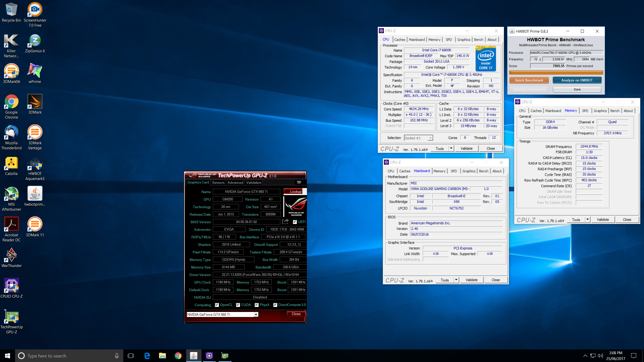Switch to Sensors tab in GPU-Z

218,183
